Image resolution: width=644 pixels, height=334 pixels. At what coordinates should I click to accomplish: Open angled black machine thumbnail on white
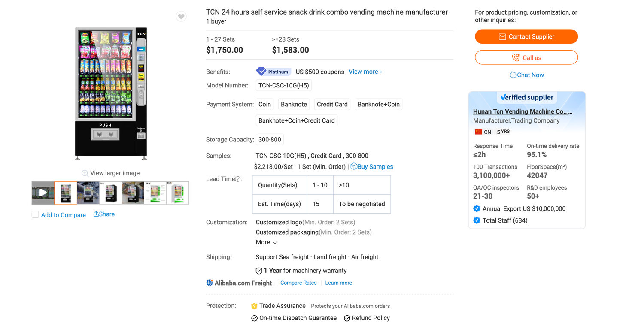110,193
